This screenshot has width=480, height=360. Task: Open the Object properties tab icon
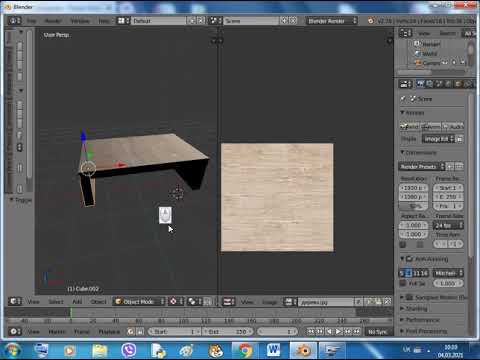click(x=458, y=84)
